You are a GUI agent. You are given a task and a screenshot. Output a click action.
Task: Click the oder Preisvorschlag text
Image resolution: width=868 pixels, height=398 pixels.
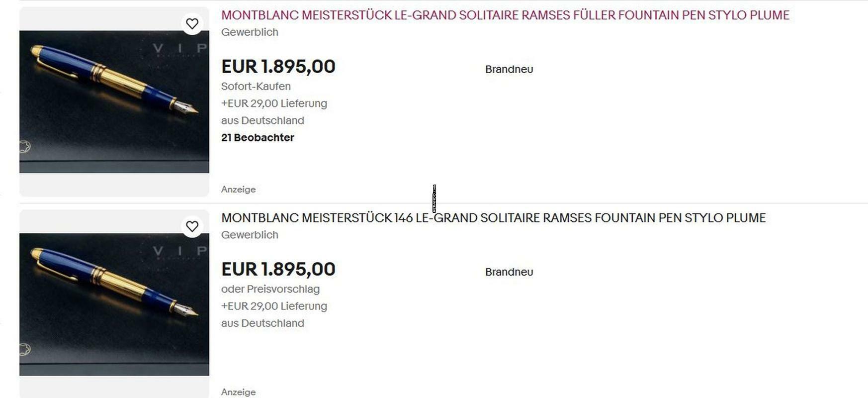point(270,289)
